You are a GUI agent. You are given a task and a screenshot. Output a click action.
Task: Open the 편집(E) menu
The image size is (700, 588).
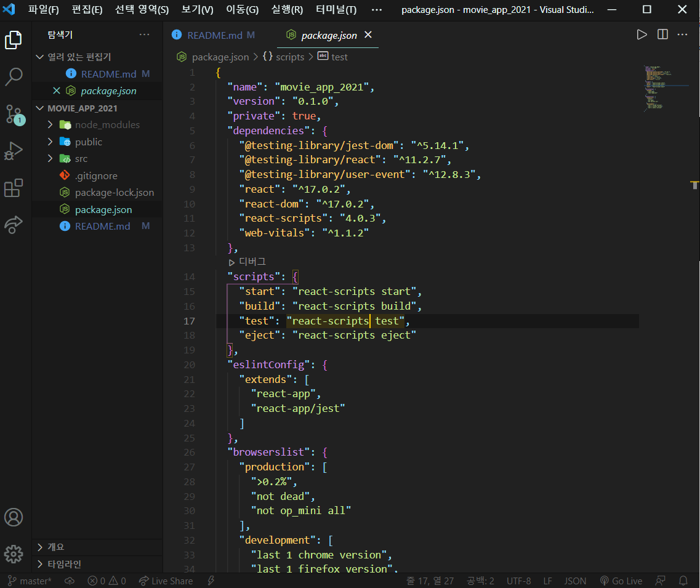[x=87, y=9]
